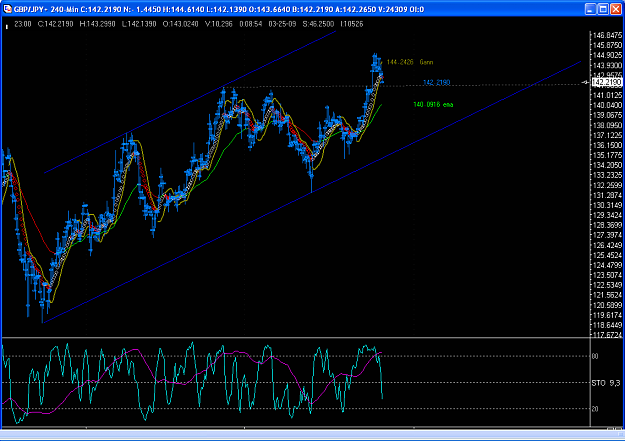Click the 129.3424 price axis label

(607, 215)
